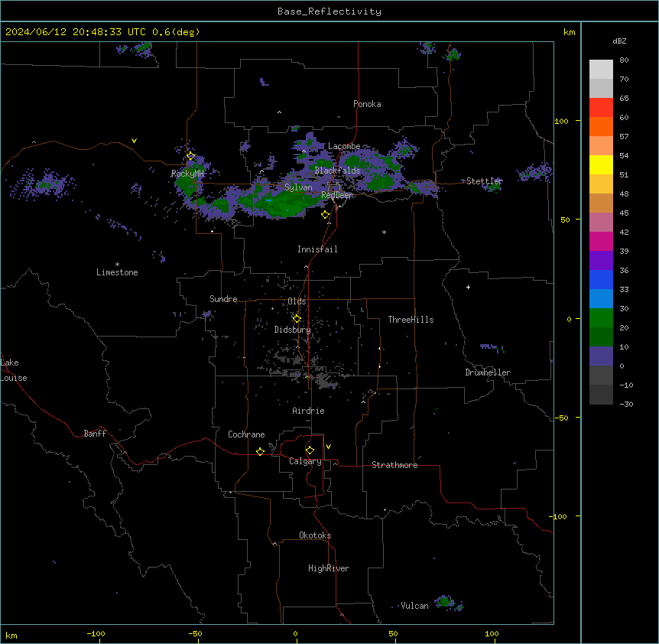Click the Sylvan label
This screenshot has width=659, height=644.
298,187
